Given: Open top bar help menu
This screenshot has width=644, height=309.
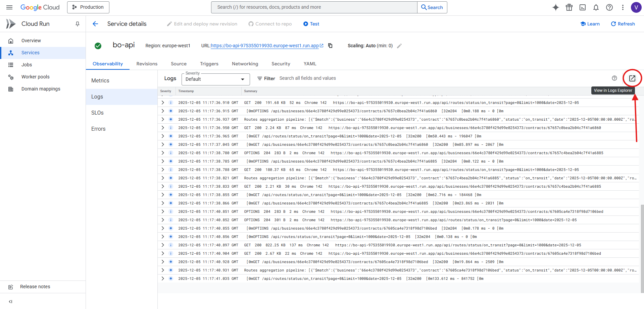Looking at the screenshot, I should tap(609, 7).
